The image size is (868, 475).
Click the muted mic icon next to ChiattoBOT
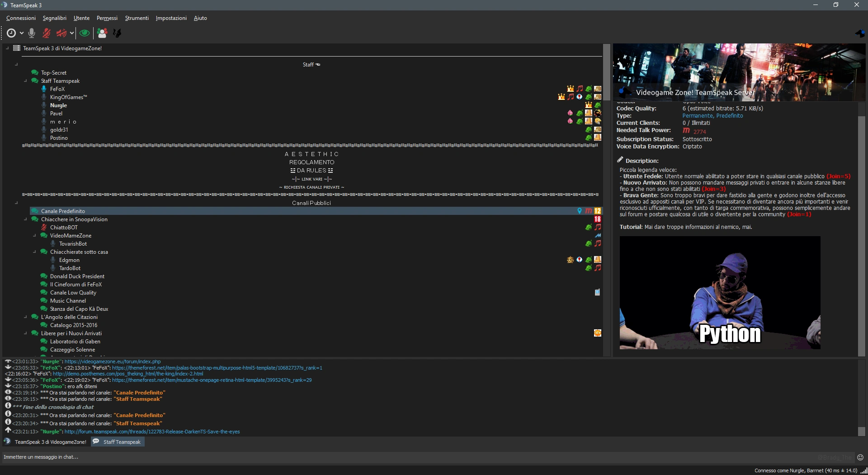[44, 227]
